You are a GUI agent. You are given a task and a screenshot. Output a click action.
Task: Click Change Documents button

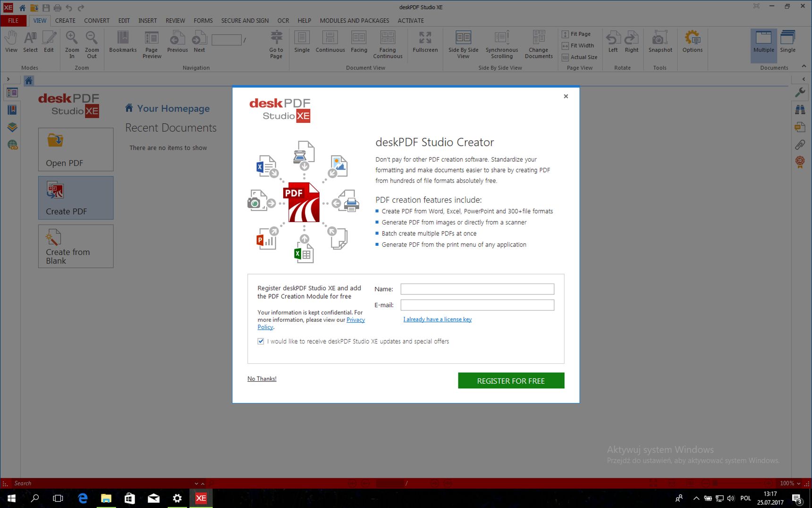point(539,44)
